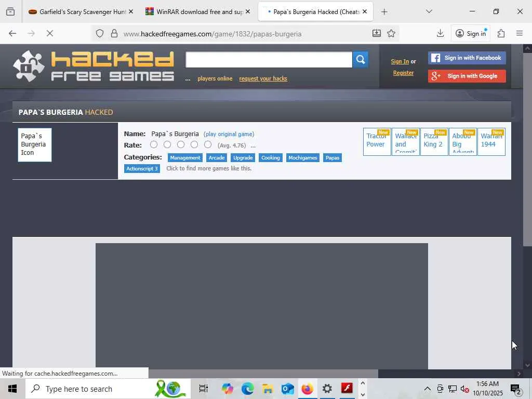532x399 pixels.
Task: Rate the game three stars
Action: pyautogui.click(x=181, y=145)
